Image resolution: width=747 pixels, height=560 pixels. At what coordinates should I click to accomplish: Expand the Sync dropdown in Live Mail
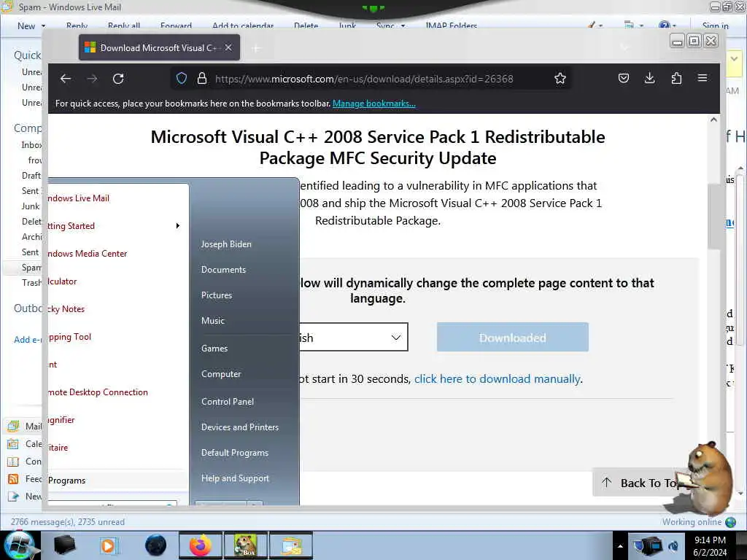click(403, 26)
